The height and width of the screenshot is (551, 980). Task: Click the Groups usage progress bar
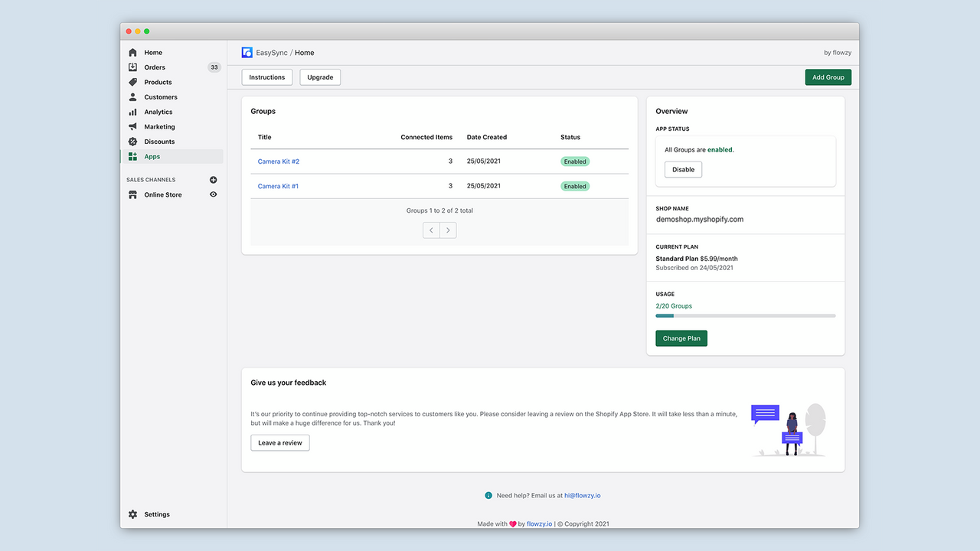(745, 315)
